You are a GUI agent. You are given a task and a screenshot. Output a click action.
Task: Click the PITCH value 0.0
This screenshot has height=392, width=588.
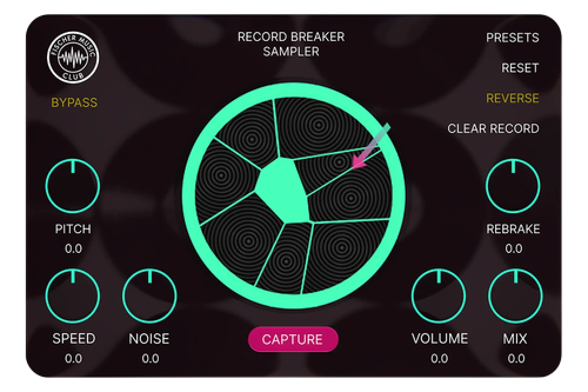coord(73,248)
